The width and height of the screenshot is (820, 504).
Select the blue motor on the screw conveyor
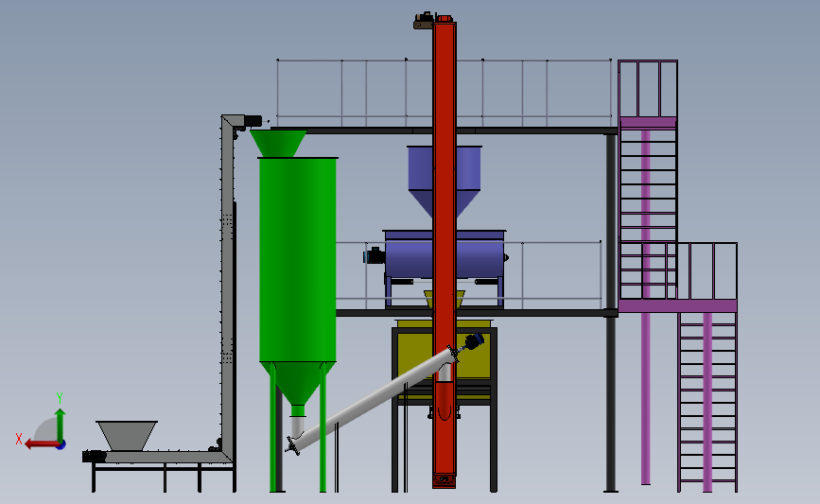tap(475, 340)
